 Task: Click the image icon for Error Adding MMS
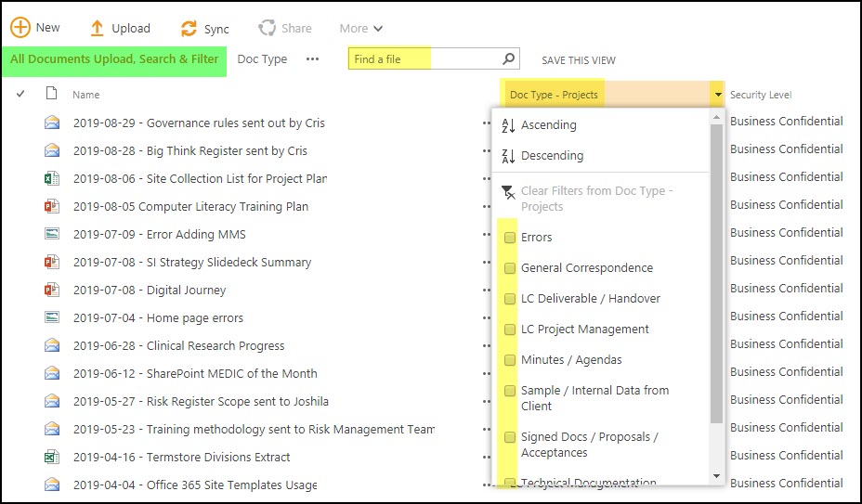tap(52, 234)
